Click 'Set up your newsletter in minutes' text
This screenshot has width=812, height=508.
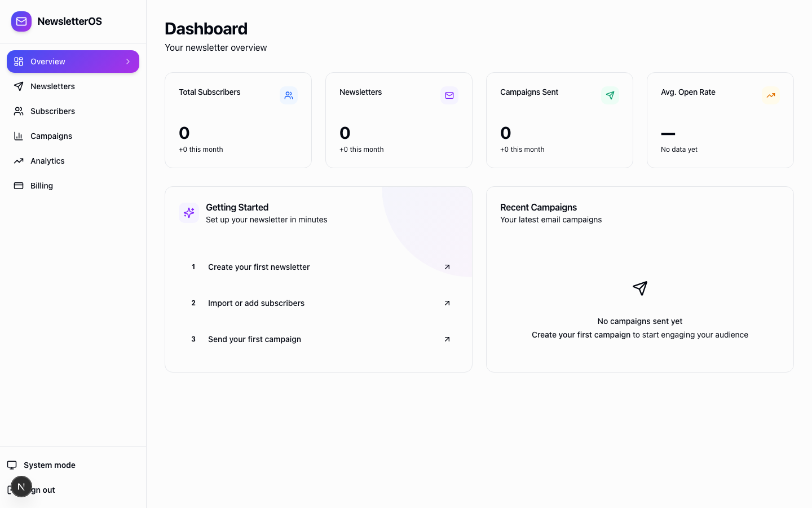pyautogui.click(x=267, y=220)
